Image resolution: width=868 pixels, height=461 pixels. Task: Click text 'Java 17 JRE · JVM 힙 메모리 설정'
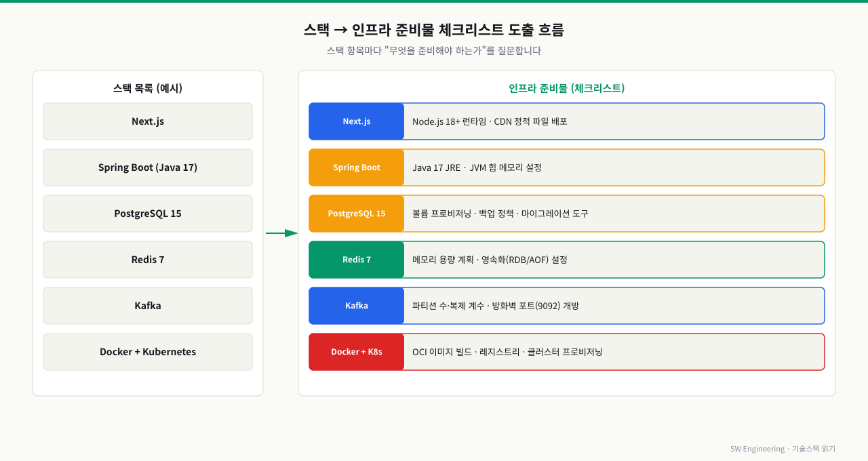pyautogui.click(x=477, y=167)
